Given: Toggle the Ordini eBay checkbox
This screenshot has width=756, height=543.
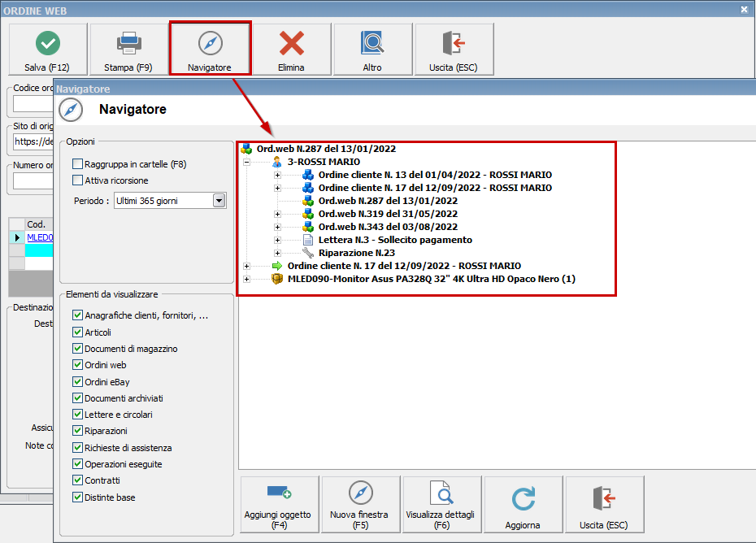Looking at the screenshot, I should [77, 382].
